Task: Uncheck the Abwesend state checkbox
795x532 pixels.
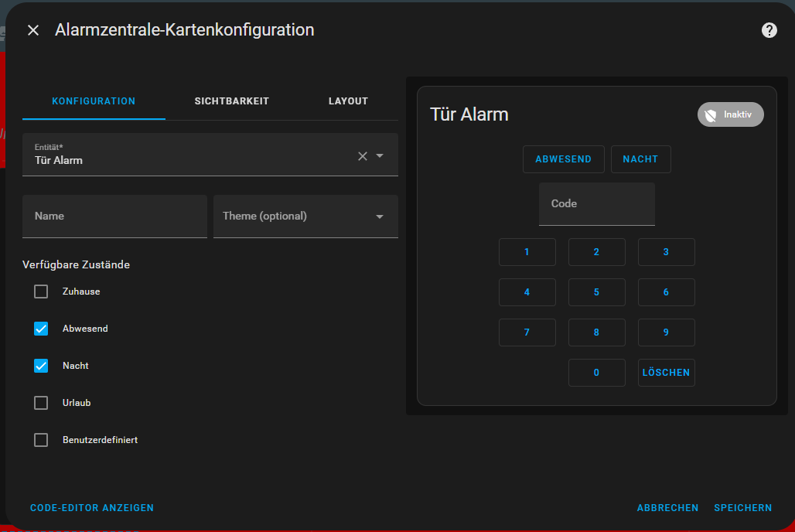Action: pyautogui.click(x=41, y=329)
